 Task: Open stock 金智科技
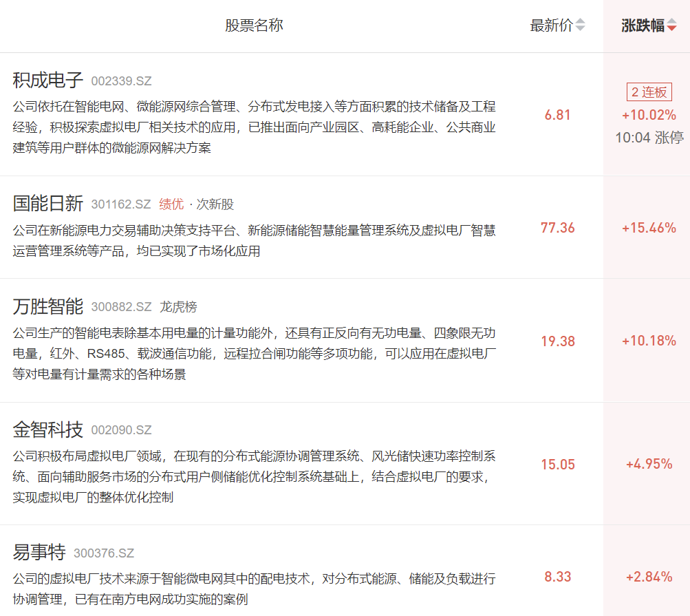tap(48, 429)
